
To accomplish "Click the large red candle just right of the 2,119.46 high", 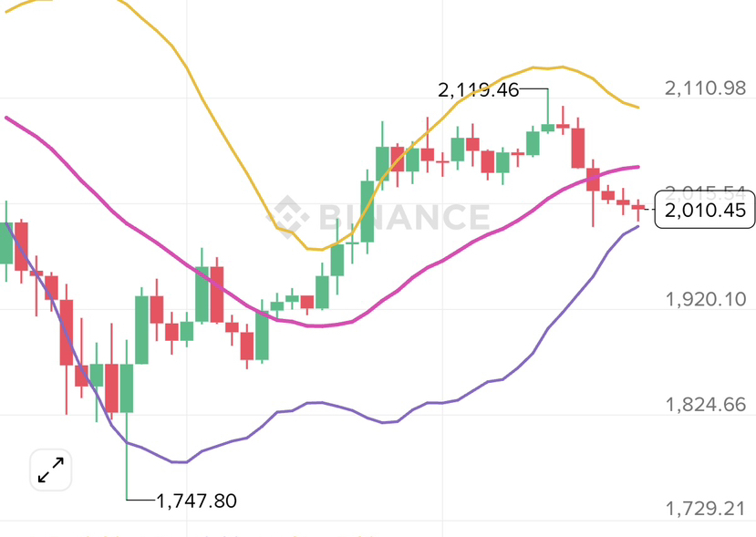I will 577,148.
